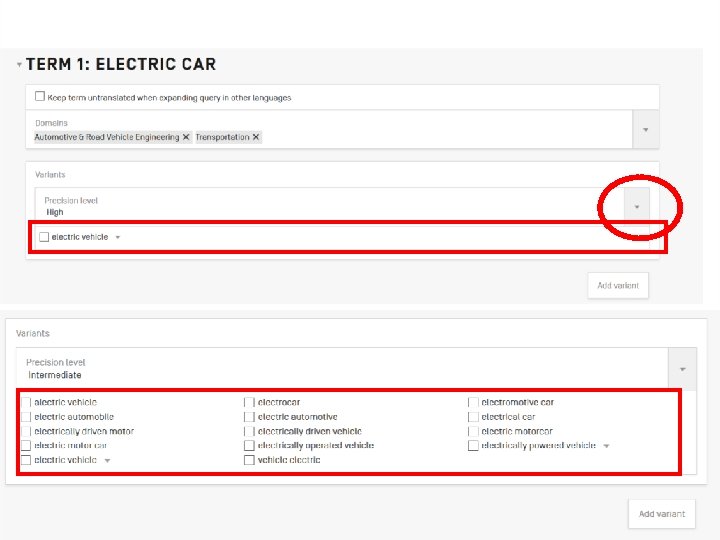The height and width of the screenshot is (540, 720).
Task: Remove the Automotive & Road Vehicle Engineering tag
Action: point(186,137)
